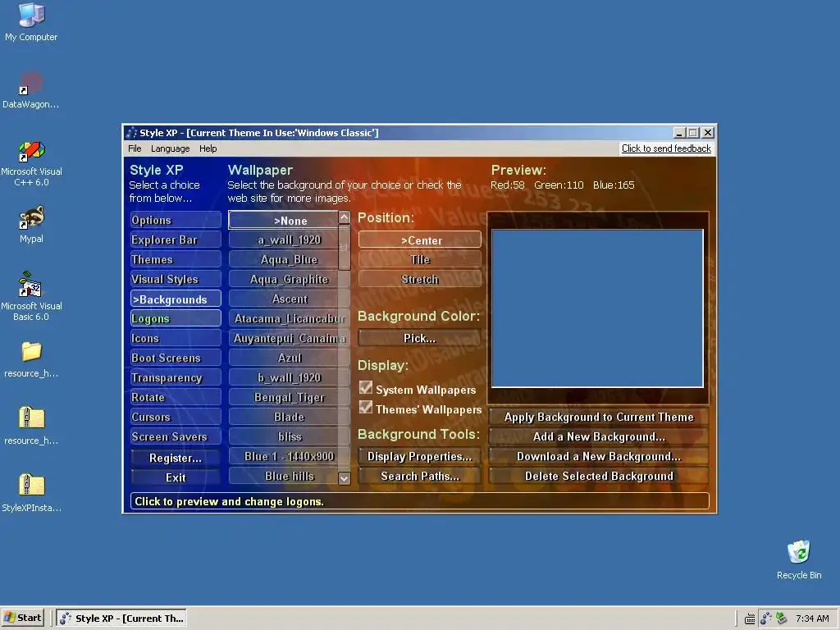Toggle the System Wallpapers checkbox
840x630 pixels.
coord(366,388)
